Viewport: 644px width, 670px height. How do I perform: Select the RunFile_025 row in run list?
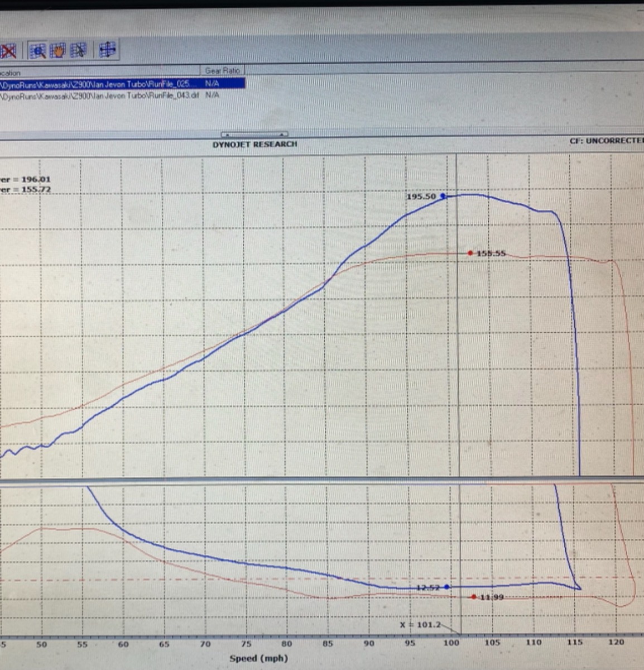pyautogui.click(x=100, y=84)
